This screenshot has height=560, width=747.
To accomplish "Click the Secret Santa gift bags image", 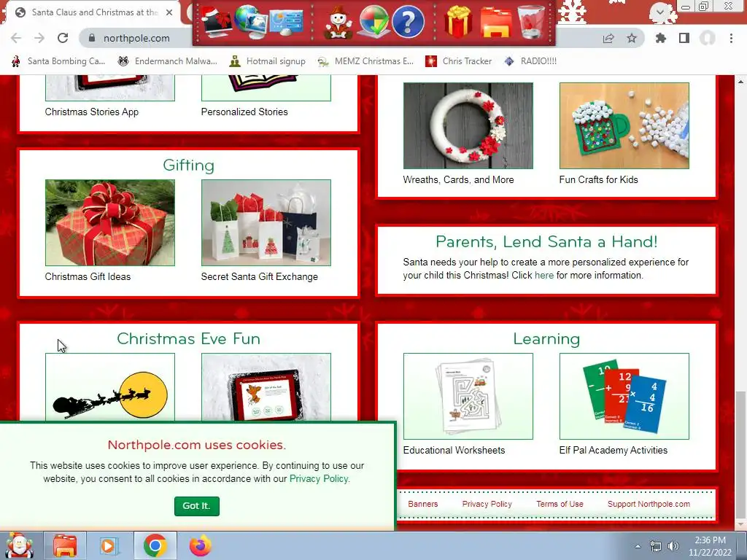I will coord(266,222).
